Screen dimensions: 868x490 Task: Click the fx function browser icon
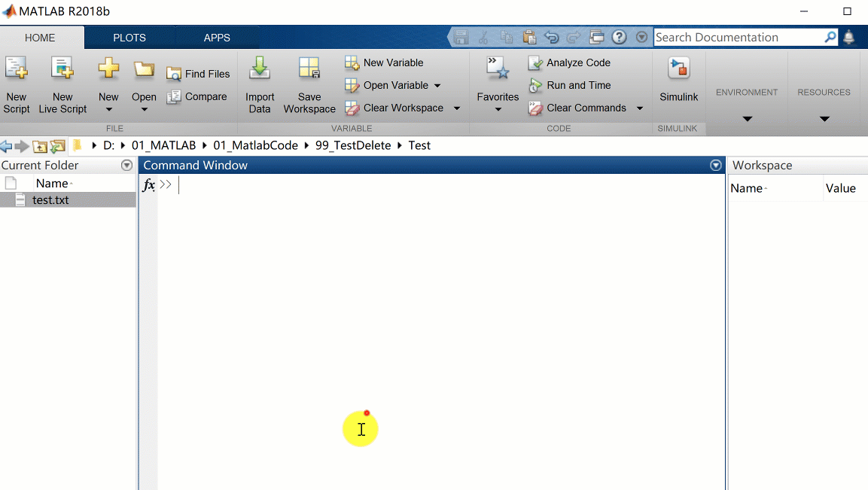point(148,184)
